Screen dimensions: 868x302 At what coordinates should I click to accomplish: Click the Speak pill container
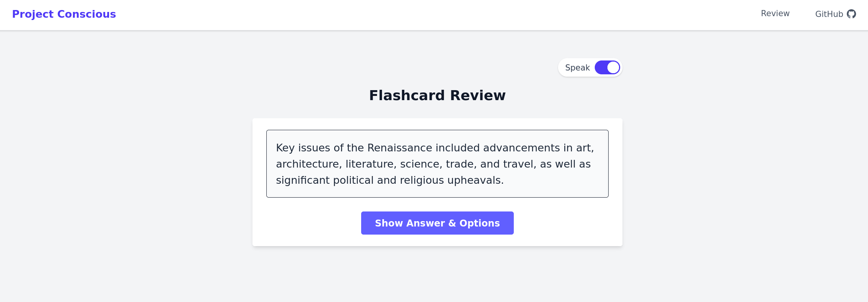point(590,67)
